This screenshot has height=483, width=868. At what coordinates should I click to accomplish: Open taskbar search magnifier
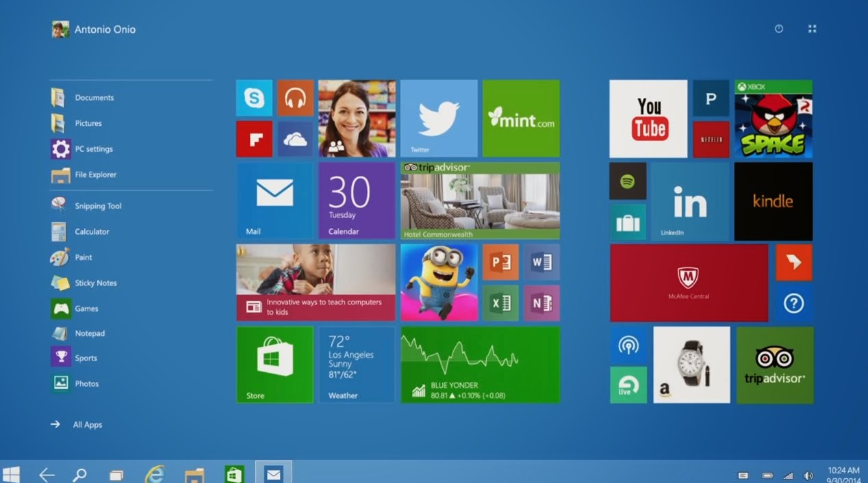(80, 474)
